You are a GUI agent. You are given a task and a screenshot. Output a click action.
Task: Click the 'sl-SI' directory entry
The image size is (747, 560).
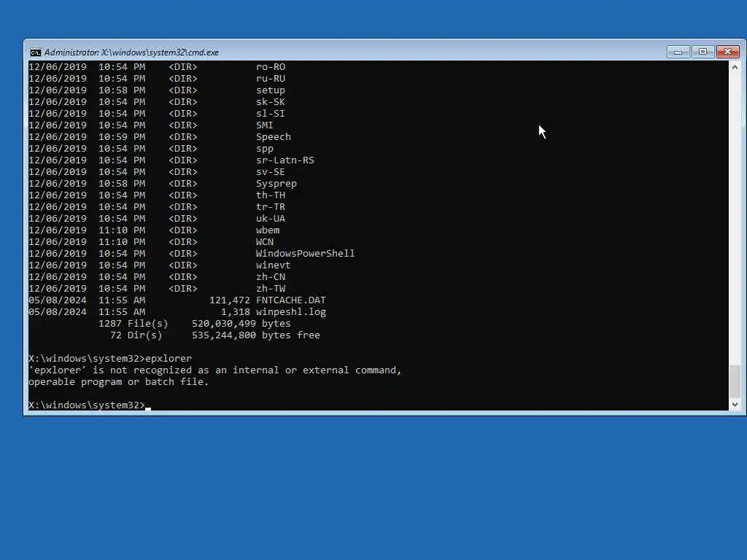(x=271, y=114)
